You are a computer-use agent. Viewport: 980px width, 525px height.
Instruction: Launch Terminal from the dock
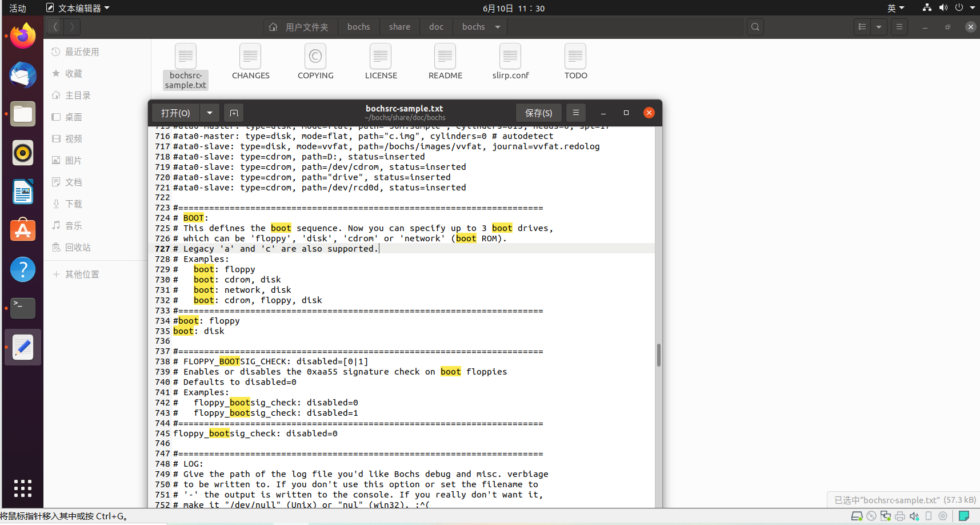click(x=23, y=308)
